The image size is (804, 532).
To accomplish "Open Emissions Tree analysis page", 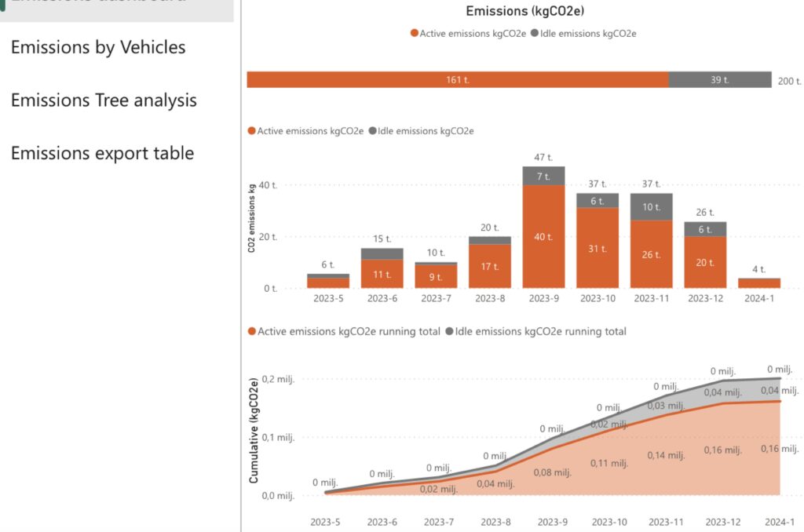I will click(x=104, y=100).
